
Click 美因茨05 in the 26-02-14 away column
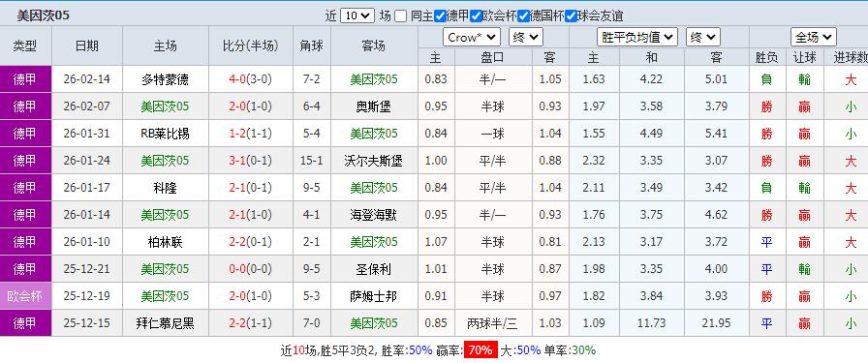(374, 79)
